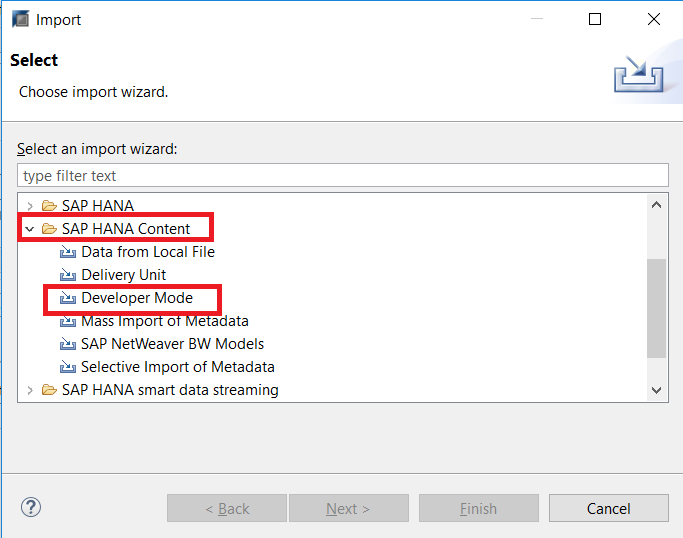Expand the SAP HANA smart data streaming node
The height and width of the screenshot is (538, 683).
pyautogui.click(x=30, y=390)
